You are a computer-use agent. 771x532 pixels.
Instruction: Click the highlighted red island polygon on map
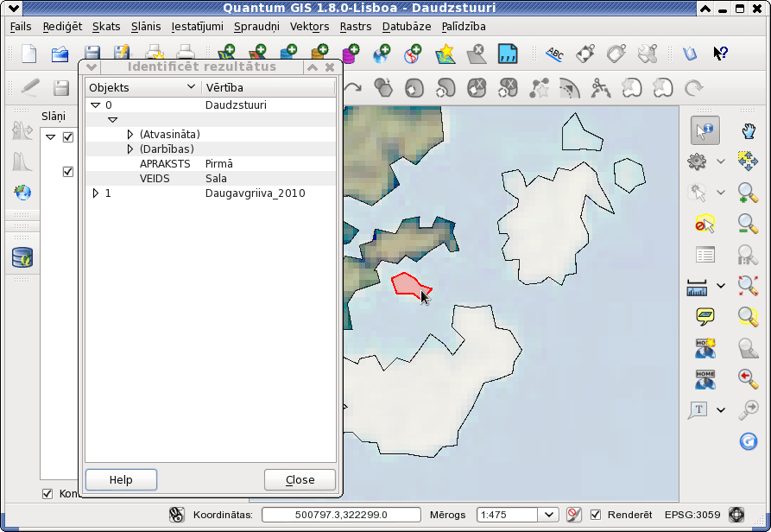coord(408,285)
